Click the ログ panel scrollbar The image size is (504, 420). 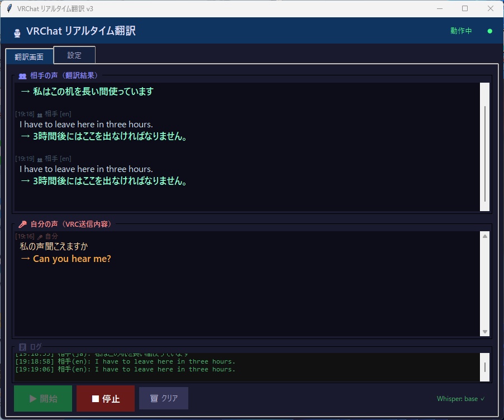[484, 366]
